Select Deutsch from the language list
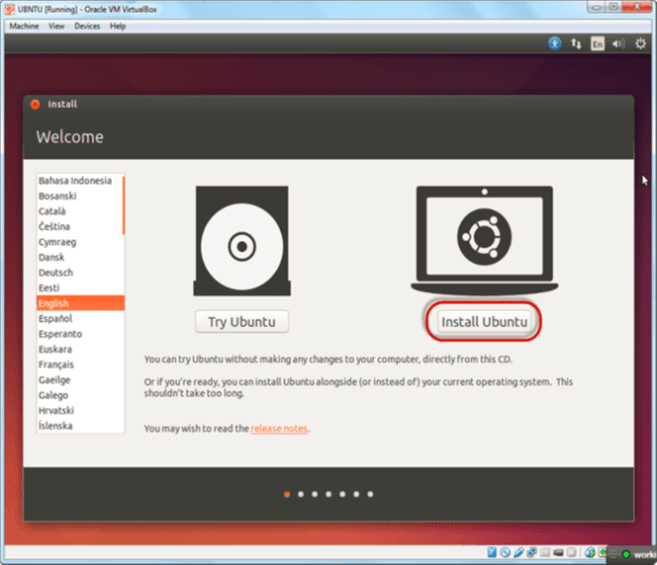The width and height of the screenshot is (657, 565). click(56, 272)
